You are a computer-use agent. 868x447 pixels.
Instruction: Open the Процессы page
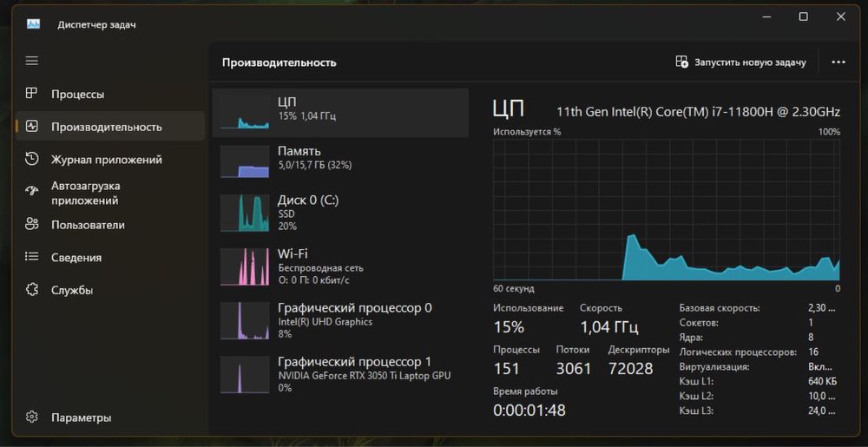click(110, 94)
